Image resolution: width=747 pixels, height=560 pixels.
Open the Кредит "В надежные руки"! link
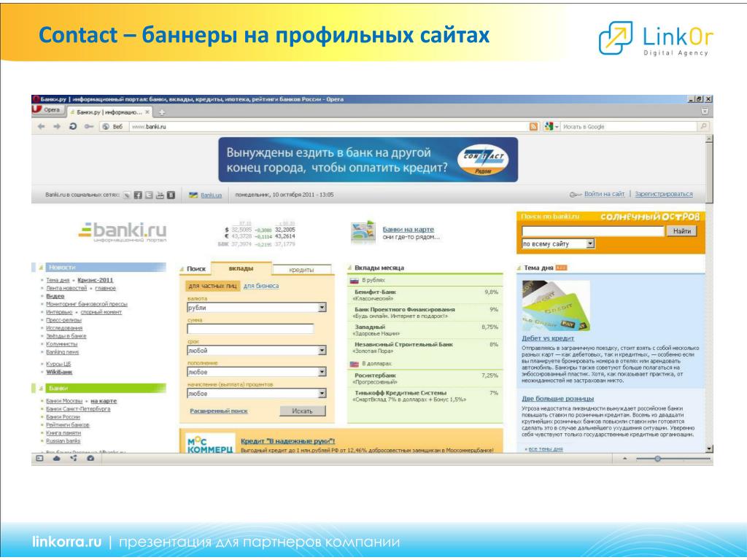pyautogui.click(x=287, y=441)
